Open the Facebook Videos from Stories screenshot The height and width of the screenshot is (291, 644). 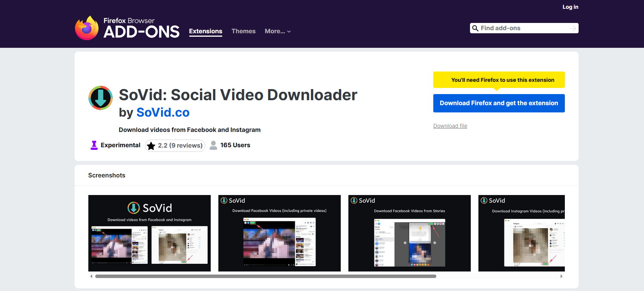[x=409, y=233]
